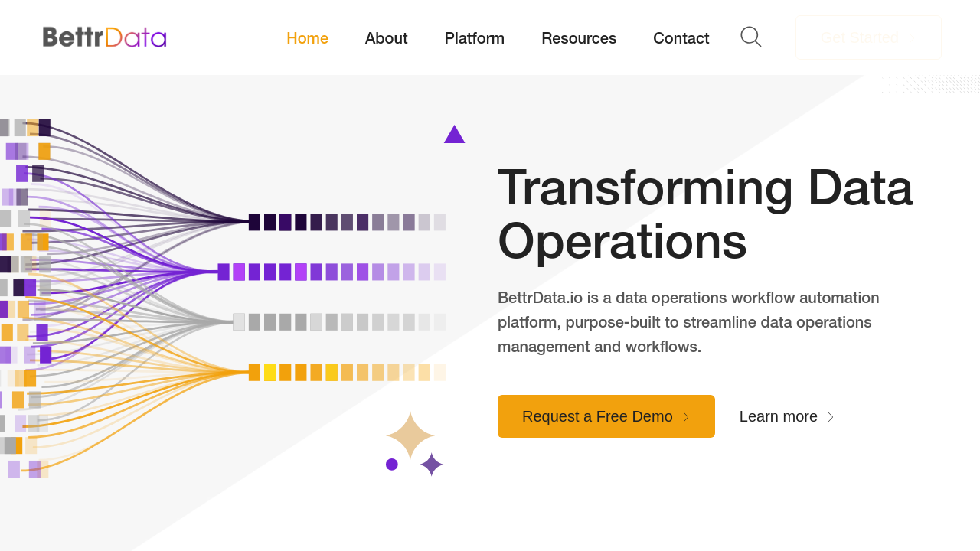980x551 pixels.
Task: Go to the Home menu item
Action: tap(307, 38)
